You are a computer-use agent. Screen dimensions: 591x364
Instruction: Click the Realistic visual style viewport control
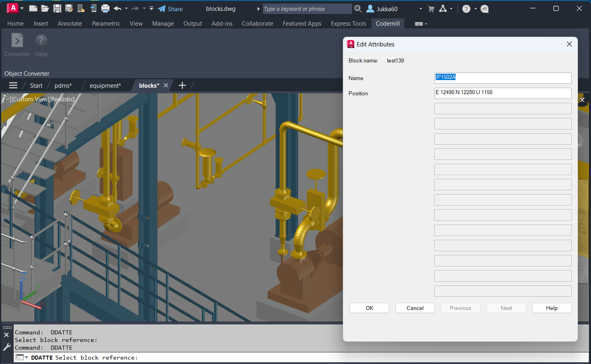point(62,99)
